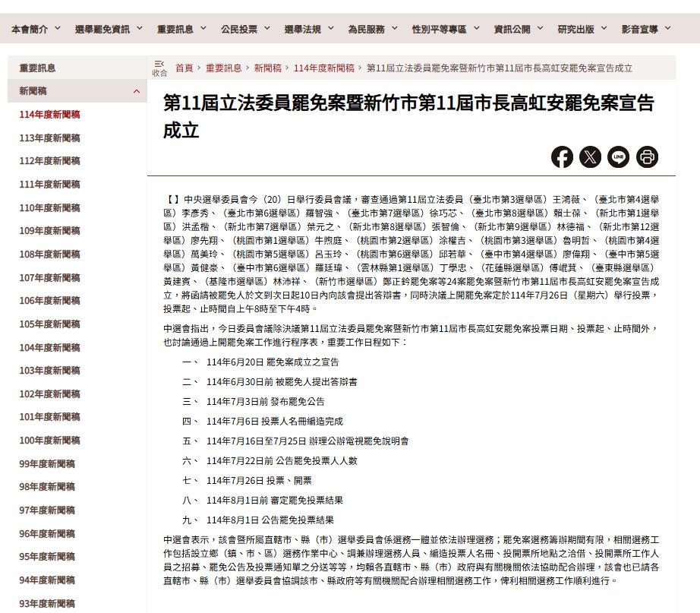Share article on X (Twitter)
The width and height of the screenshot is (700, 613).
[x=590, y=157]
